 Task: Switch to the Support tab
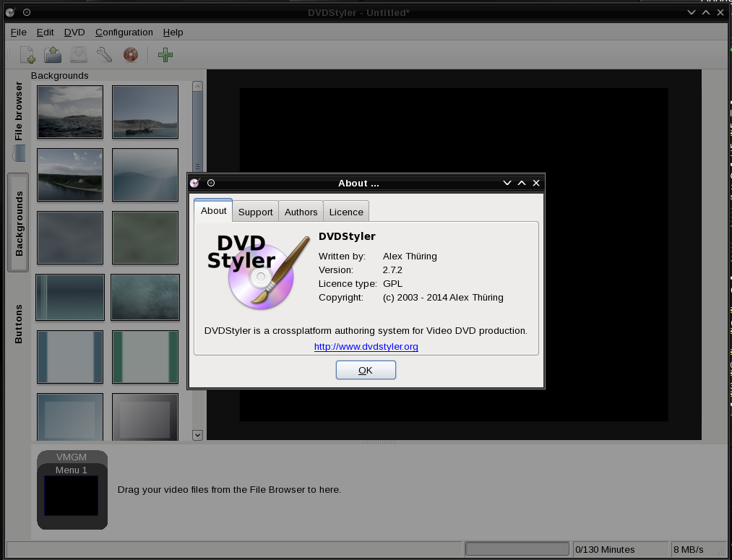click(x=255, y=212)
